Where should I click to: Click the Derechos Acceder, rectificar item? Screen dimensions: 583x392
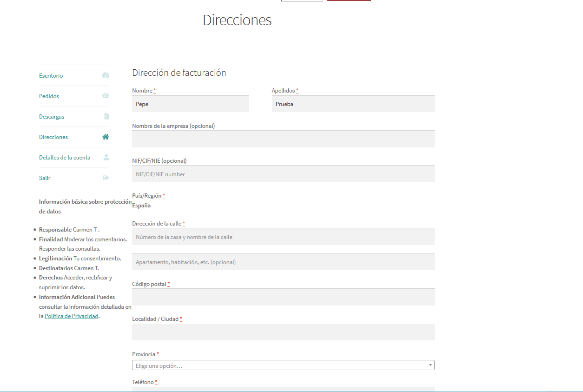pos(76,282)
